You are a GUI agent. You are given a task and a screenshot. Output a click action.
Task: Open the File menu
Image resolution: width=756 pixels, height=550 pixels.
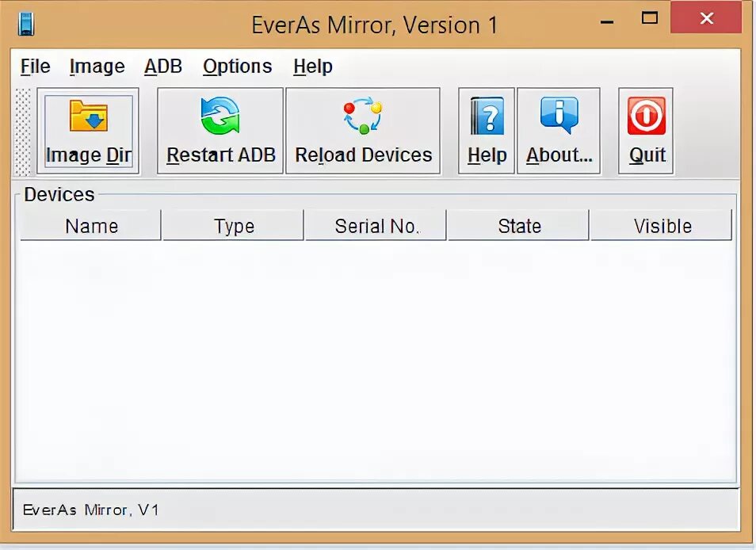[35, 67]
